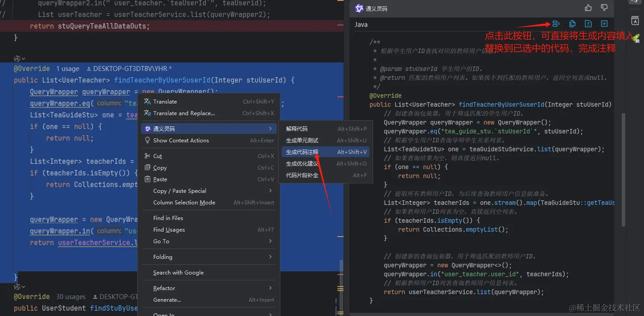Expand the Go To submenu
The height and width of the screenshot is (316, 644).
point(209,241)
